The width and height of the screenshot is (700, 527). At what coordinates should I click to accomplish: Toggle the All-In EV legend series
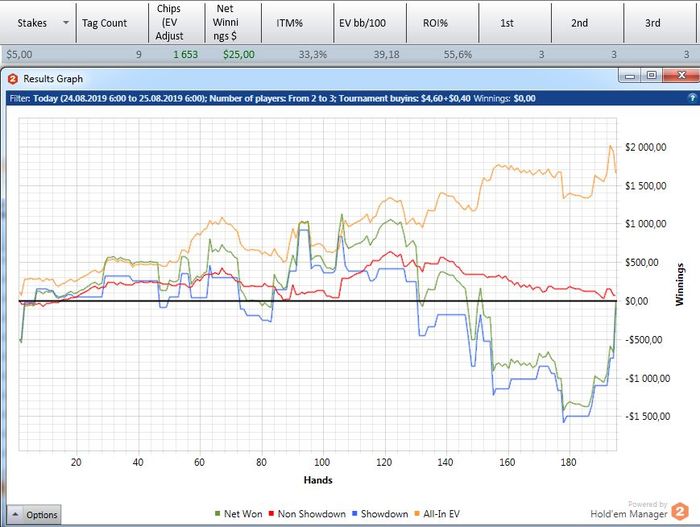(x=437, y=514)
